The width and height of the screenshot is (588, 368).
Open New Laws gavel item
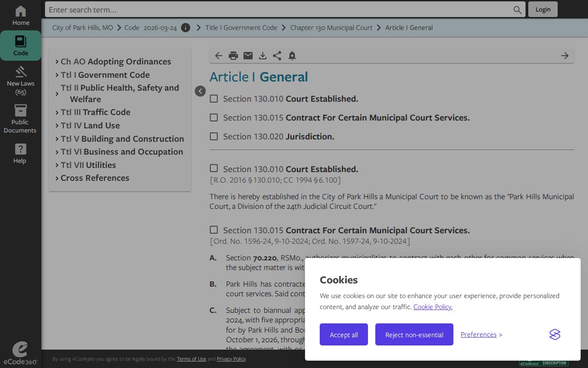21,80
